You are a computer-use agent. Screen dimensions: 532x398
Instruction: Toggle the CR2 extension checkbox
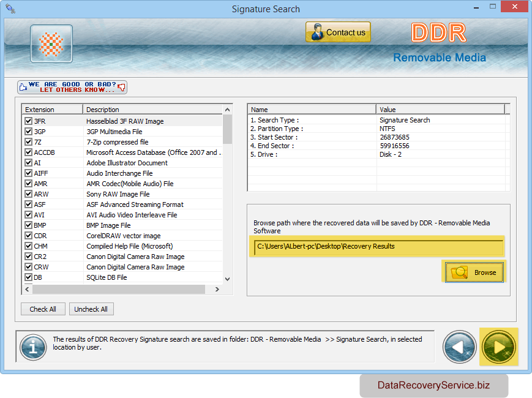(29, 256)
